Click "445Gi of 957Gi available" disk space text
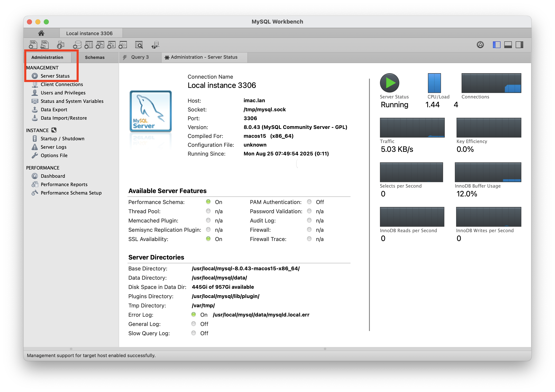 pyautogui.click(x=223, y=287)
